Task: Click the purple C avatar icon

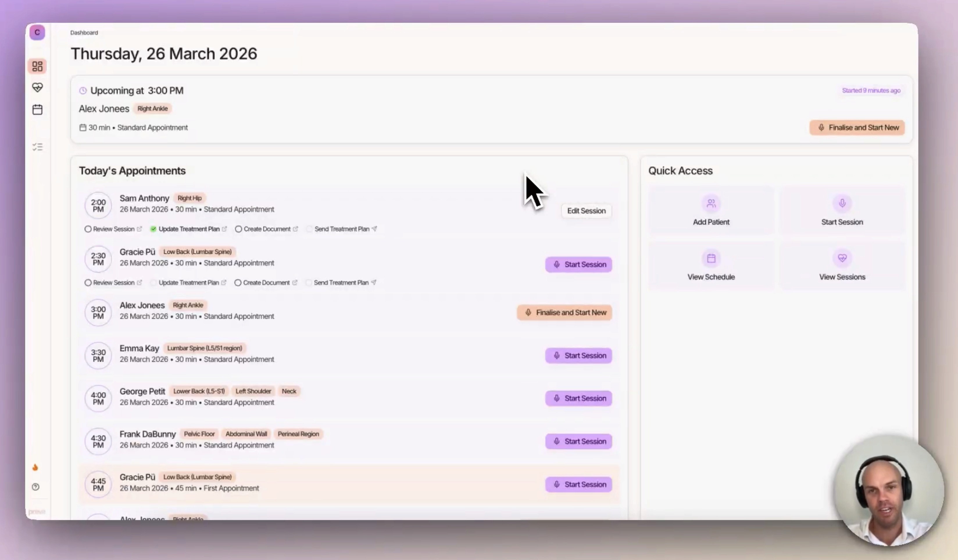Action: pos(37,32)
